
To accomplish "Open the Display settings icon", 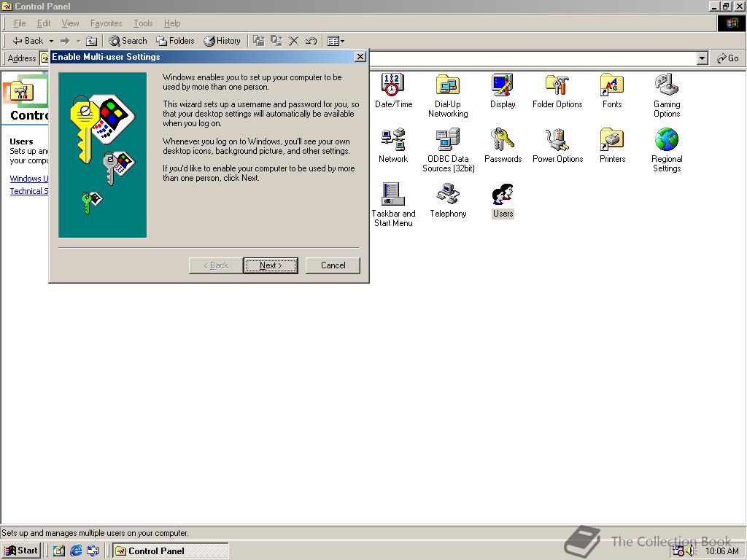I will 503,90.
